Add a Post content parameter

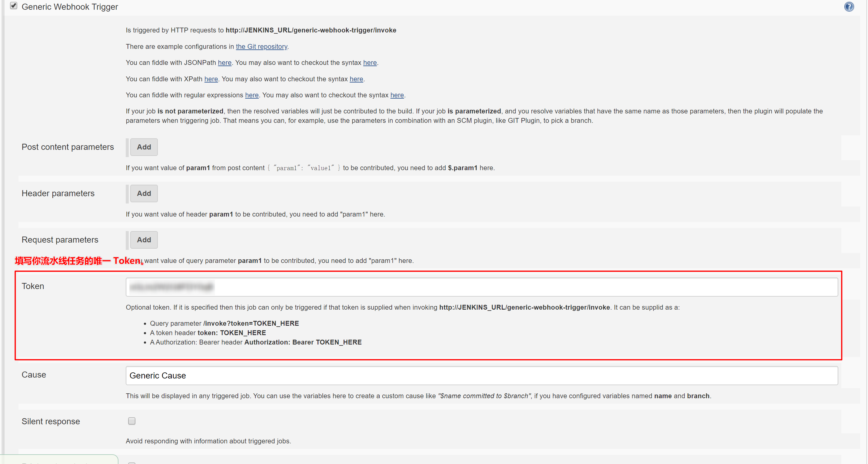click(144, 147)
